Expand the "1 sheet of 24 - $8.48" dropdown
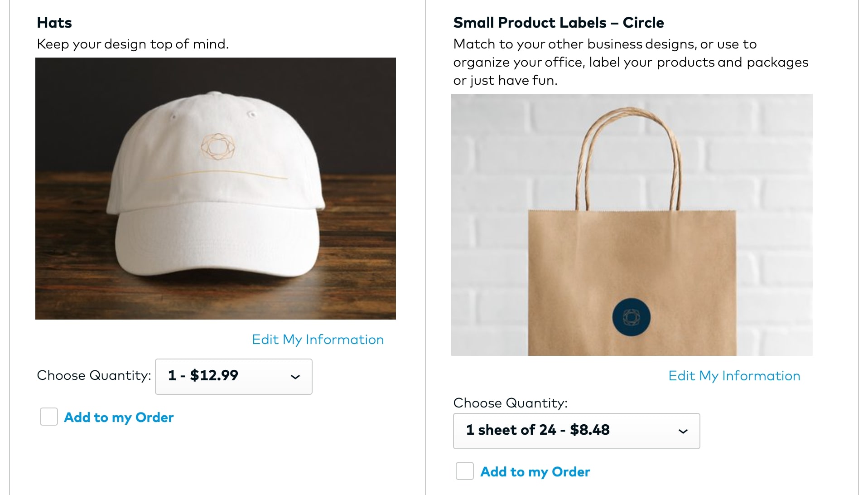Image resolution: width=868 pixels, height=495 pixels. (576, 431)
